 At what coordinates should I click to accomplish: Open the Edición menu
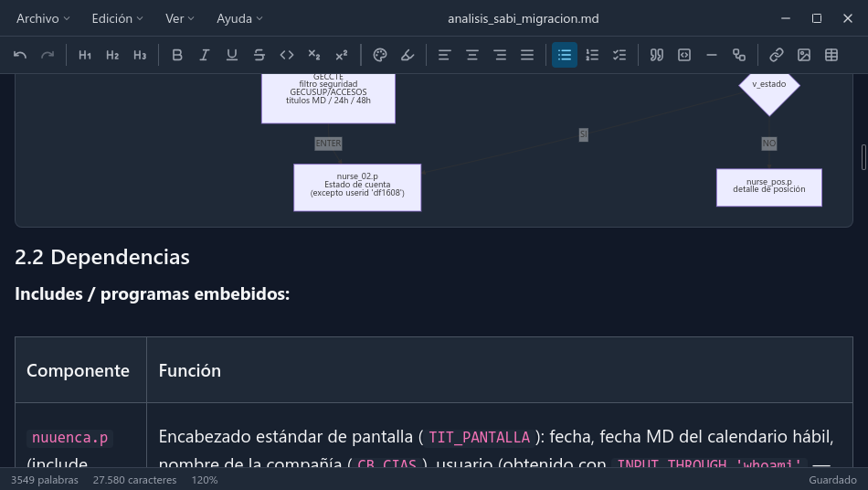click(x=117, y=18)
